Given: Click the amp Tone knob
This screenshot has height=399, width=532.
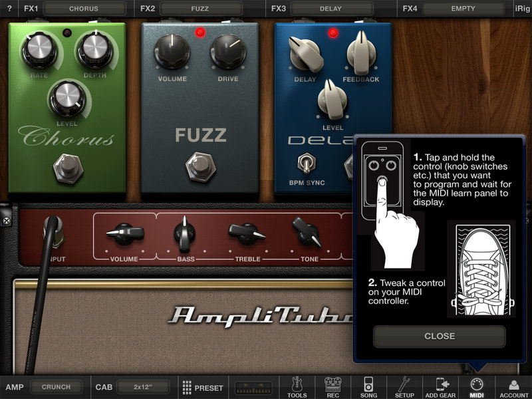Looking at the screenshot, I should pyautogui.click(x=307, y=233).
